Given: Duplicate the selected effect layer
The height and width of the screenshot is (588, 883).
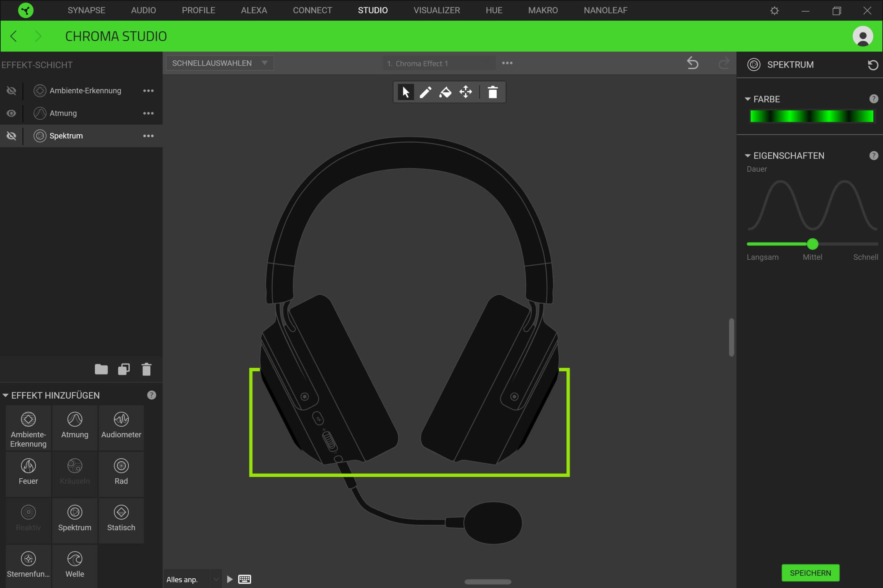Looking at the screenshot, I should tap(124, 369).
